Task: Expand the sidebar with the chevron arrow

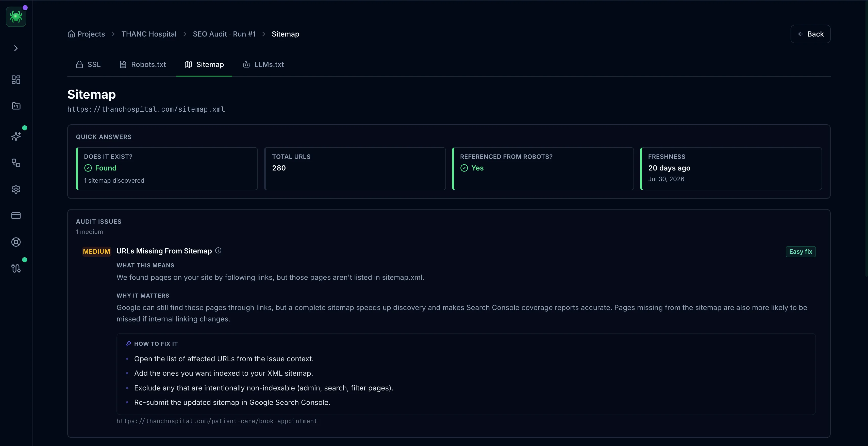Action: pyautogui.click(x=16, y=48)
